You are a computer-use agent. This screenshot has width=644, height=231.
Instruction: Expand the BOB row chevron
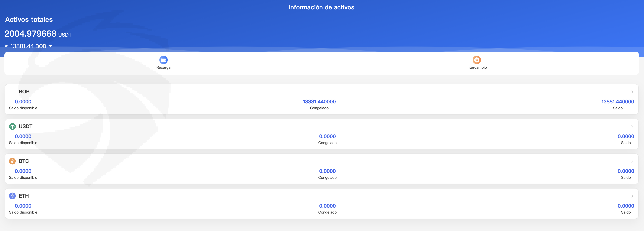coord(632,92)
